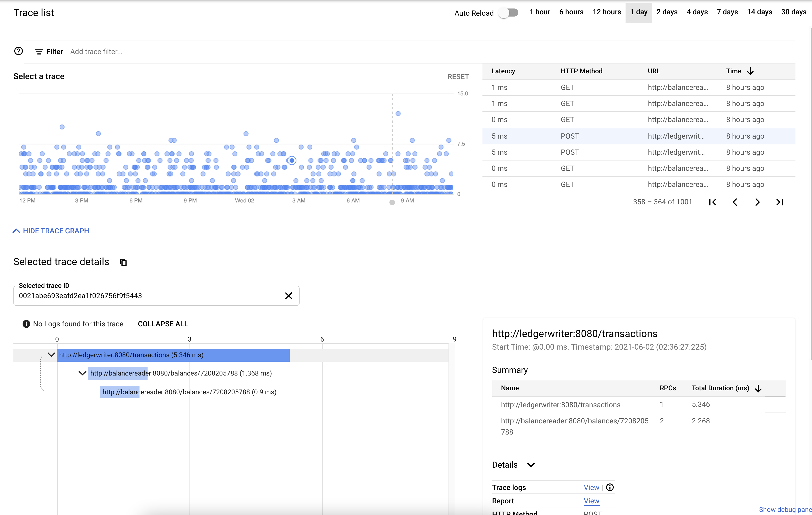812x515 pixels.
Task: Clear the selected trace ID
Action: coord(289,295)
